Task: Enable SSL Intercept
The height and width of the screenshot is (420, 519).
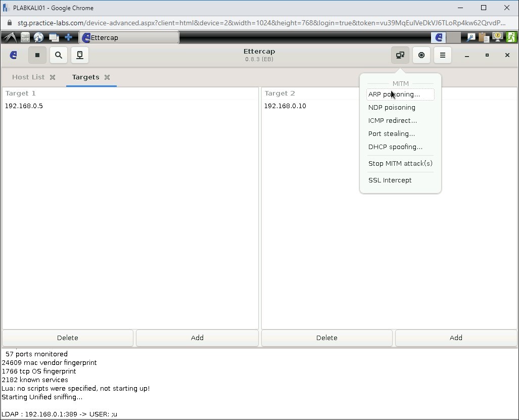Action: (390, 180)
